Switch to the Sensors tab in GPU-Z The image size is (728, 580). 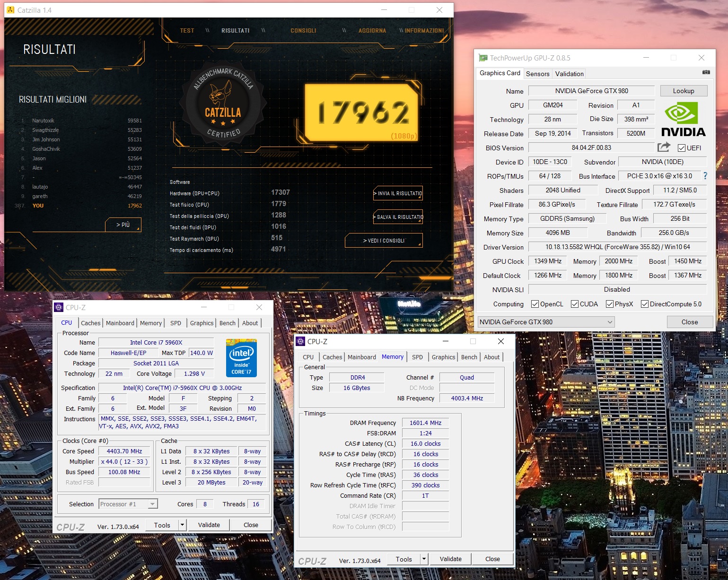point(538,74)
